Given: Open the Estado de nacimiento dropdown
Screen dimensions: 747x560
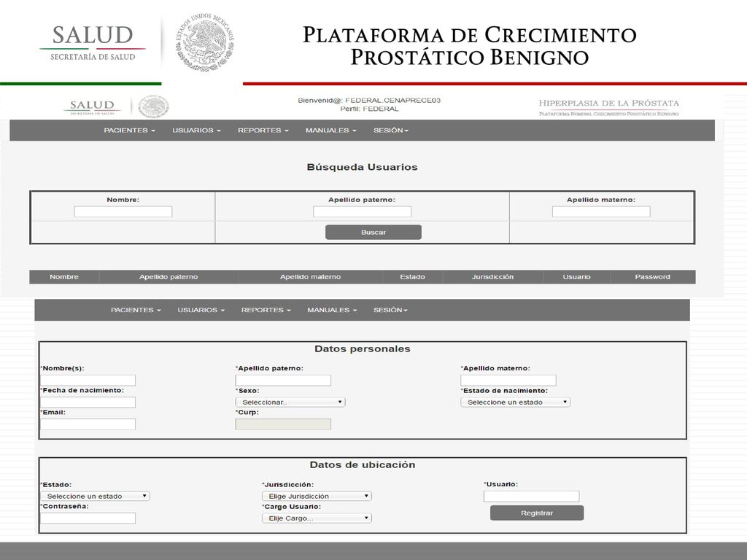Looking at the screenshot, I should (x=516, y=402).
